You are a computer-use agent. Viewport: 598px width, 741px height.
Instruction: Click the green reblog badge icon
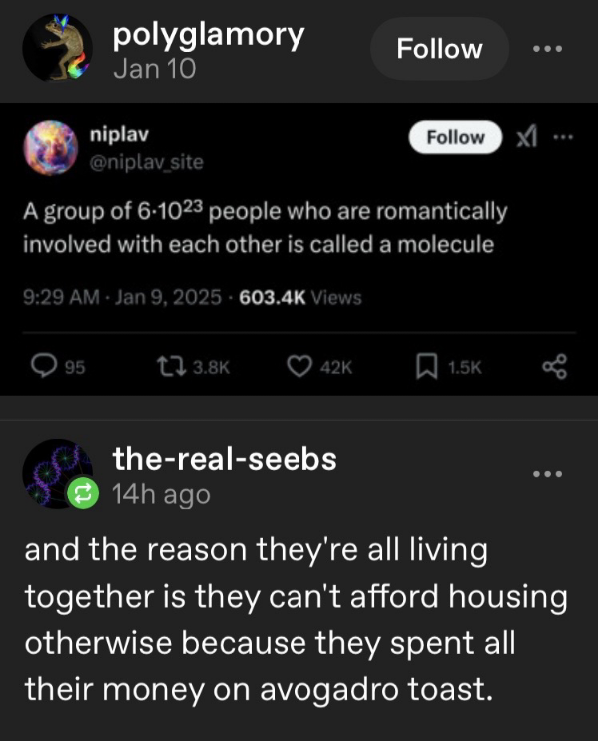tap(83, 493)
